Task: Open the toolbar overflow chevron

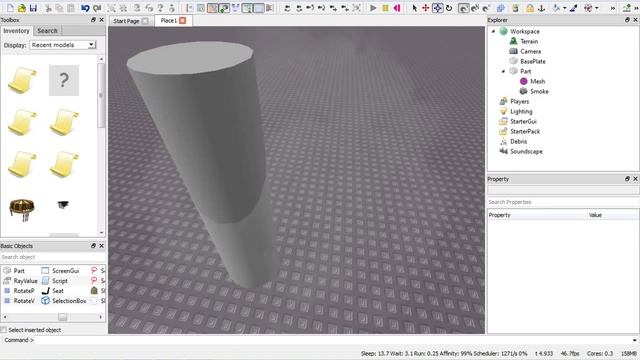Action: [613, 8]
